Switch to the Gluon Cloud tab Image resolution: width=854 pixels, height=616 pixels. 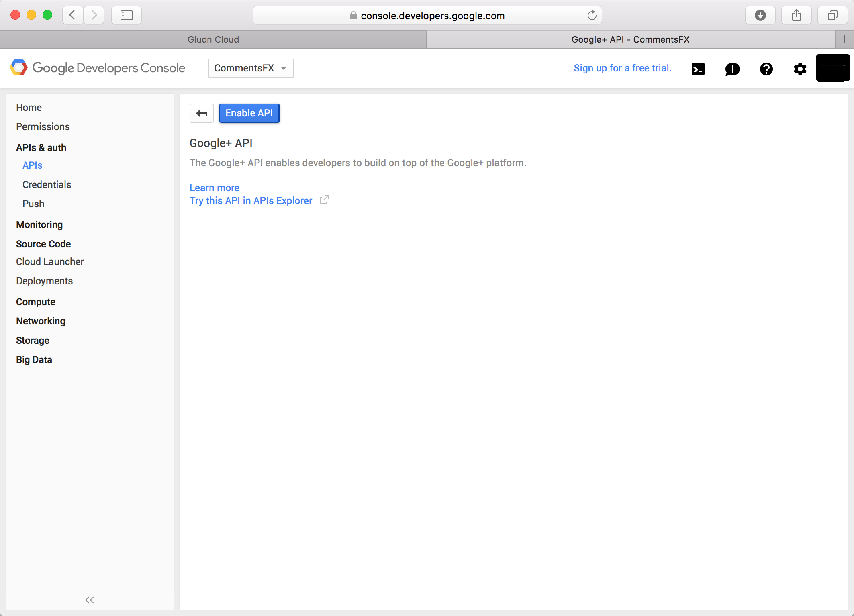pyautogui.click(x=213, y=39)
